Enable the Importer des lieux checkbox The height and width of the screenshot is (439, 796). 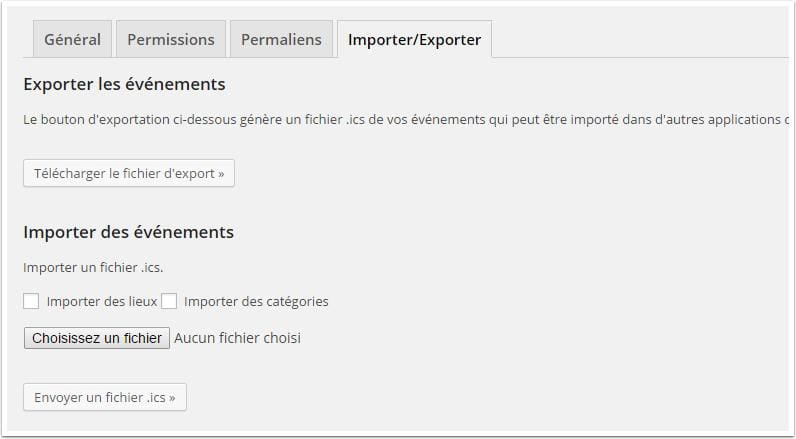(31, 301)
